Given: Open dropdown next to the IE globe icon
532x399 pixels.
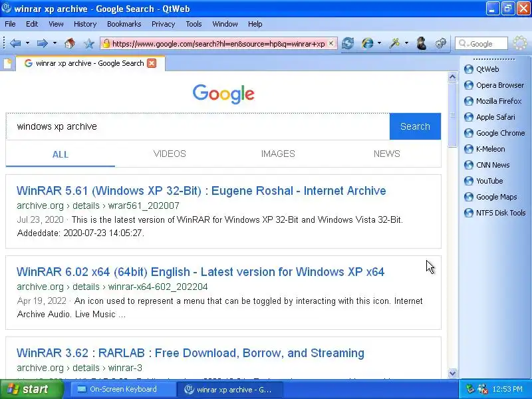Looking at the screenshot, I should tap(379, 43).
